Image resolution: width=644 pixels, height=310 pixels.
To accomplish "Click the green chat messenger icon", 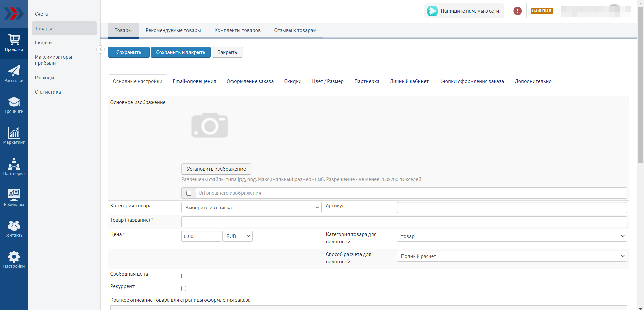I will click(x=432, y=11).
